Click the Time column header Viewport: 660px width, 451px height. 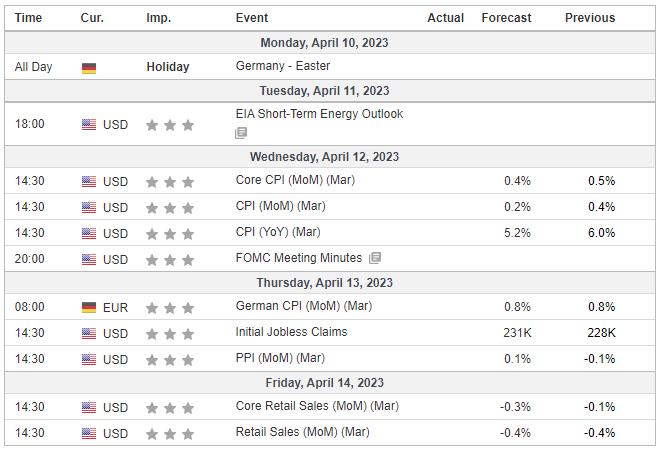pos(28,18)
